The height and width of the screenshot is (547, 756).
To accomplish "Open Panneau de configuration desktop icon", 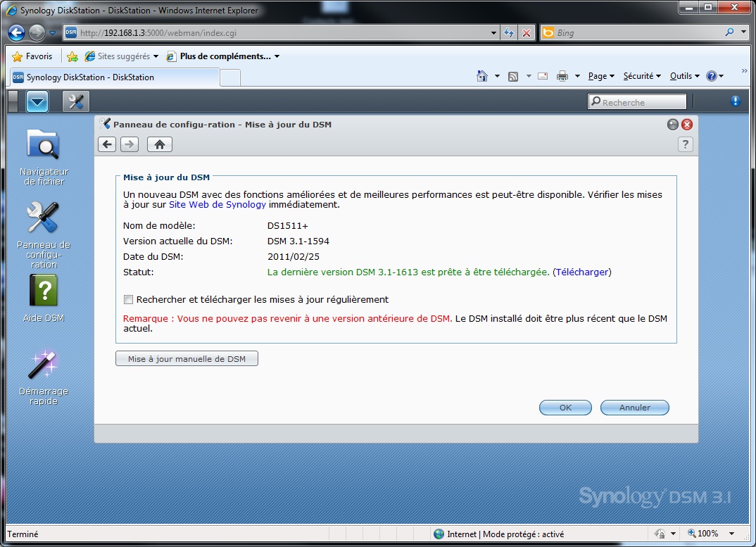I will click(x=44, y=235).
